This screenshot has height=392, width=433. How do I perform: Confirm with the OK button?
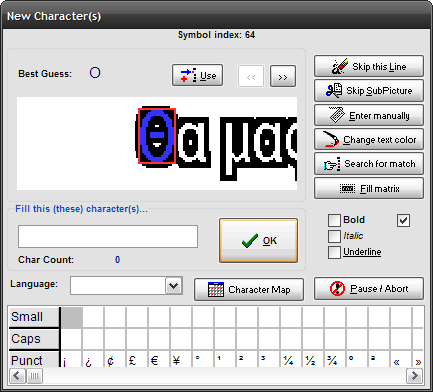click(x=258, y=240)
